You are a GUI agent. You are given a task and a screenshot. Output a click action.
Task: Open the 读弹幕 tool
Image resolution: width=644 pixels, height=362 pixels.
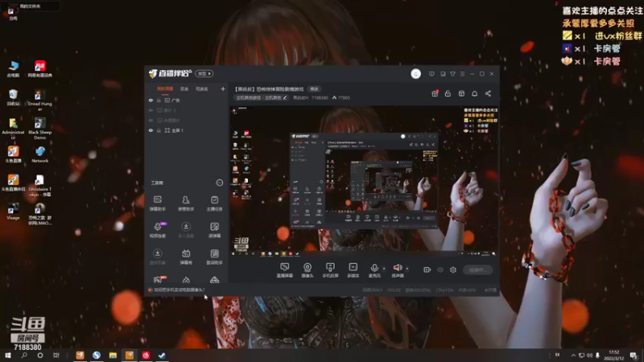coord(214,230)
